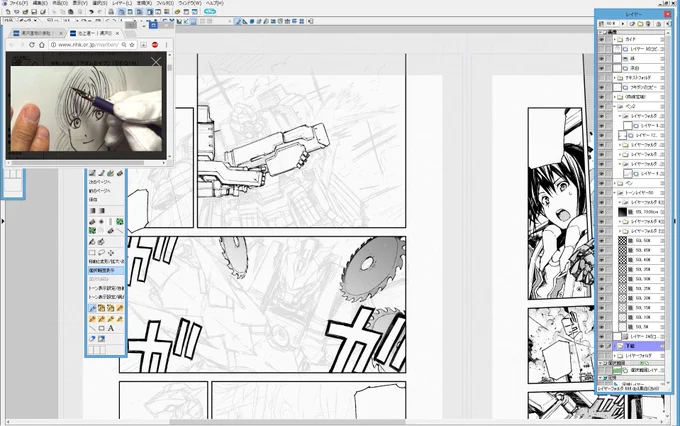Image resolution: width=680 pixels, height=426 pixels.
Task: Toggle visibility of the 下絵 folder
Action: 602,346
